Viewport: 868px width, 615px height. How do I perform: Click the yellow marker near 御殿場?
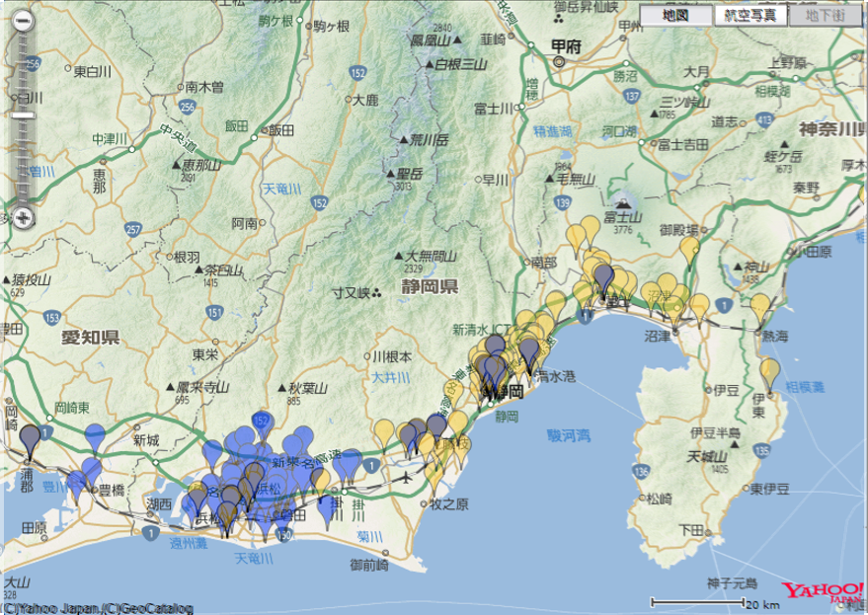click(x=689, y=248)
